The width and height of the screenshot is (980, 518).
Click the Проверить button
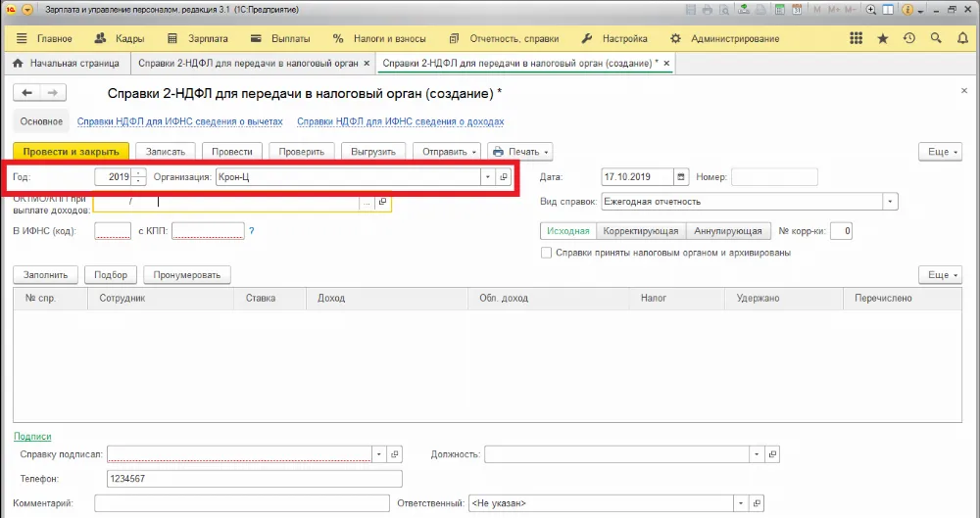tap(301, 152)
